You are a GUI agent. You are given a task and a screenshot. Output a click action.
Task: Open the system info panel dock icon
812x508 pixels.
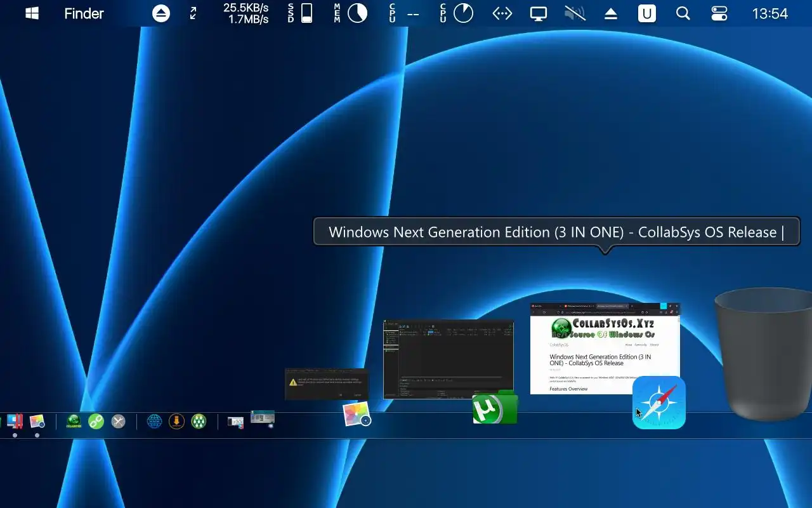coord(263,418)
